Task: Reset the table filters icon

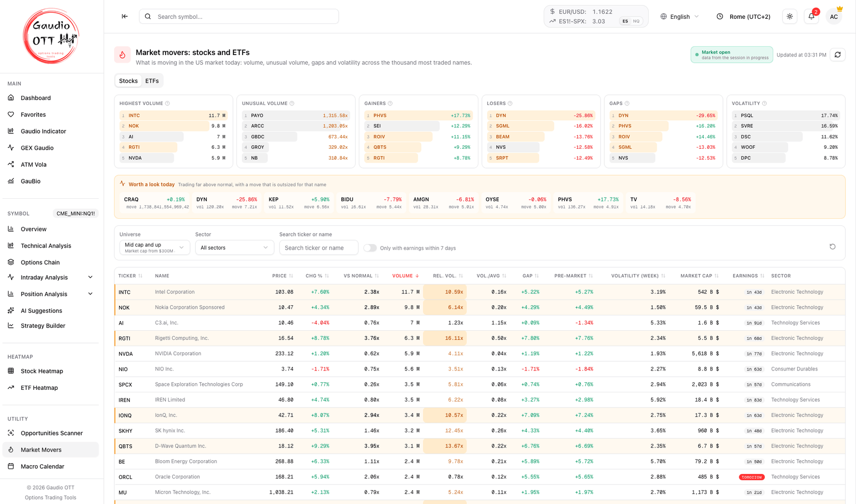Action: 833,247
